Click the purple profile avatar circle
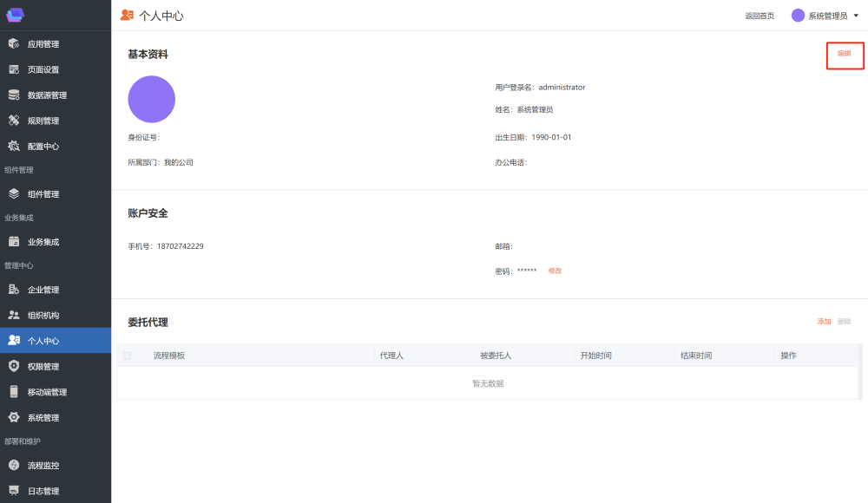 pos(152,99)
